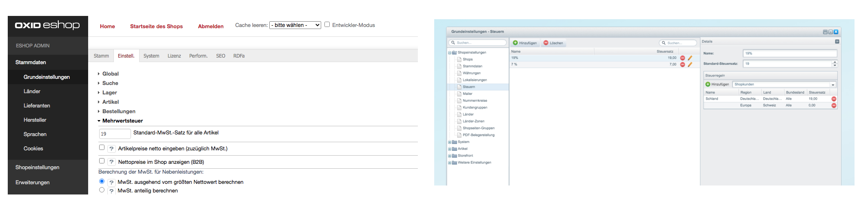Image resolution: width=868 pixels, height=210 pixels.
Task: Enable the Entwickler-Modus checkbox
Action: [327, 25]
